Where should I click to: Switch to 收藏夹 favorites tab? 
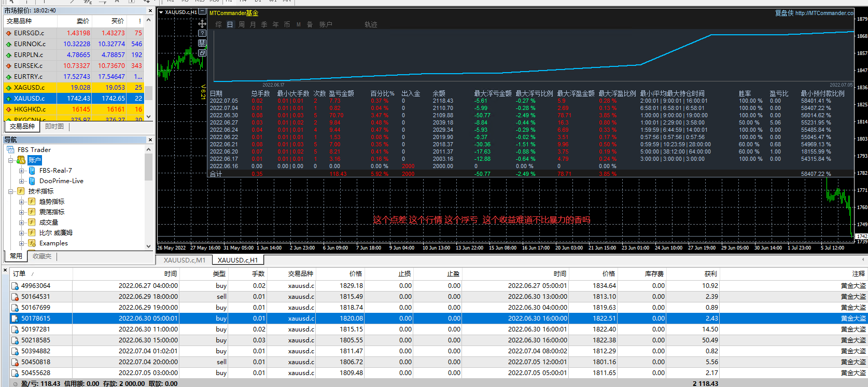[x=42, y=256]
